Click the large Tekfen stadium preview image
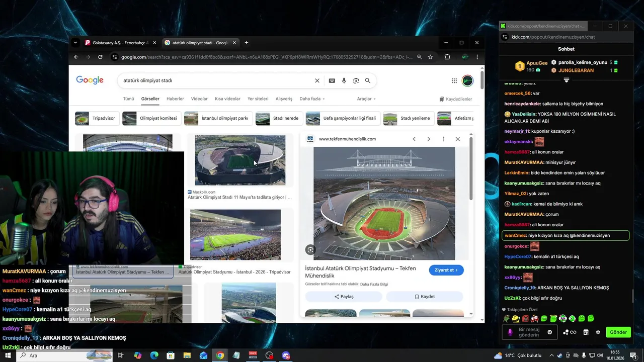The height and width of the screenshot is (362, 644). (x=384, y=203)
